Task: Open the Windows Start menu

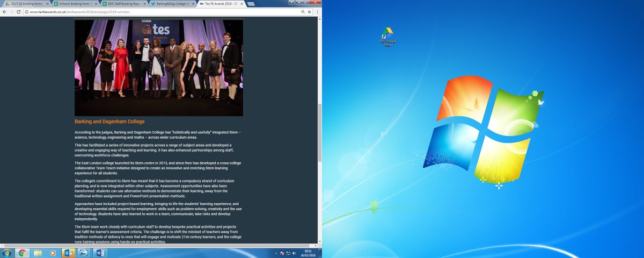Action: (6, 253)
